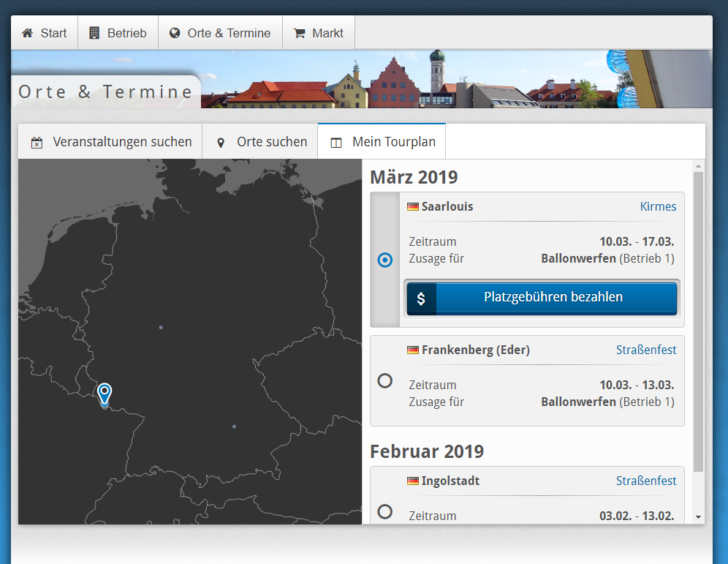Click the Mein Tourplan columns icon
This screenshot has width=728, height=564.
(x=336, y=143)
